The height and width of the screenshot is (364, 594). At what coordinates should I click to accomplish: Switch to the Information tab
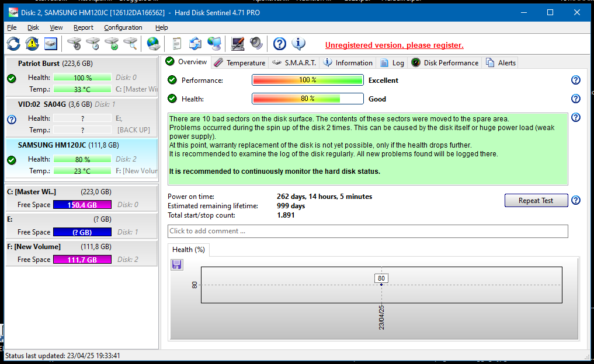348,63
